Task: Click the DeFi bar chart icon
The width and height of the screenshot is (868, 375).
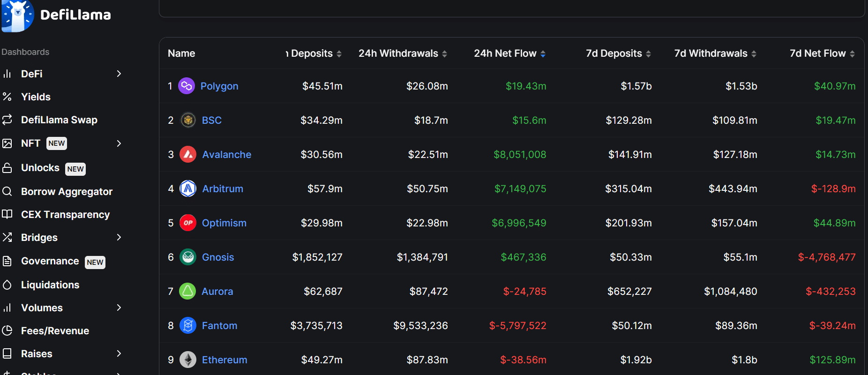Action: [x=7, y=74]
